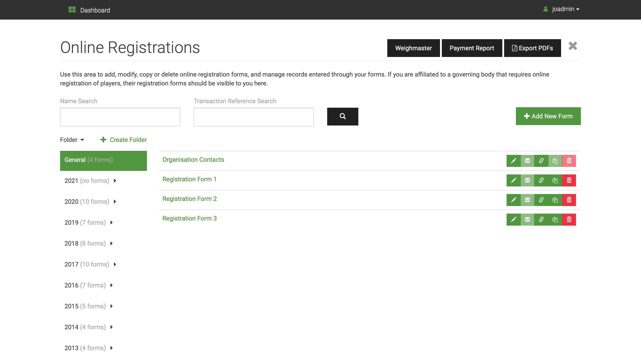
Task: Select the General folder
Action: pos(103,161)
